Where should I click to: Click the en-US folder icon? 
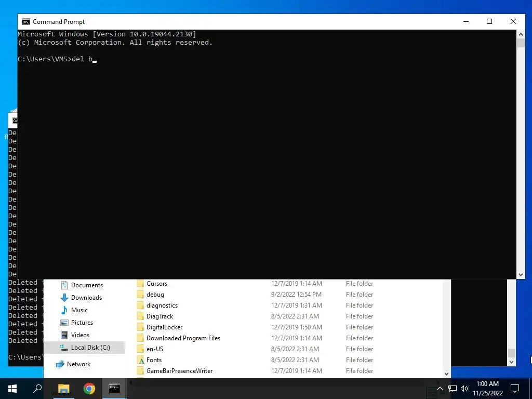tap(140, 349)
